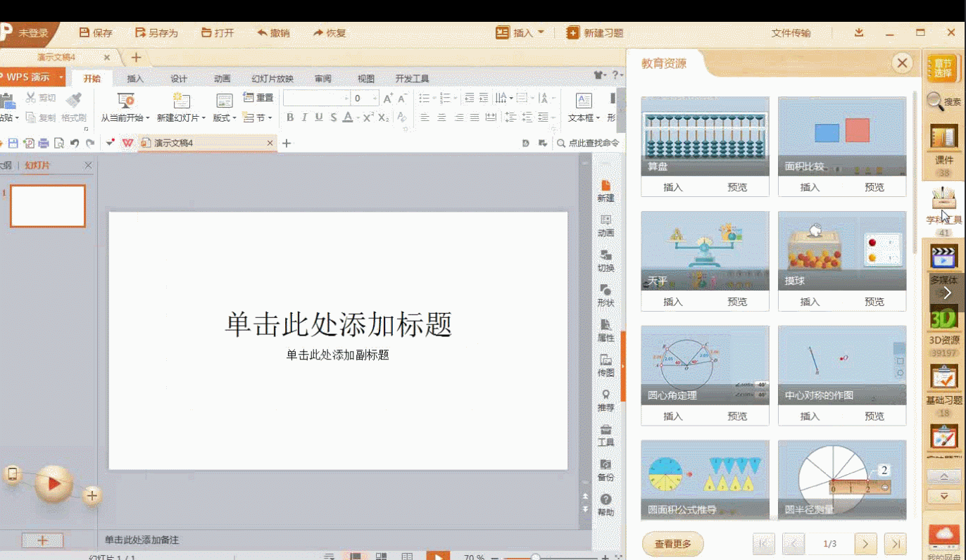This screenshot has width=966, height=560.
Task: Open the 形状 shapes panel icon
Action: [606, 295]
